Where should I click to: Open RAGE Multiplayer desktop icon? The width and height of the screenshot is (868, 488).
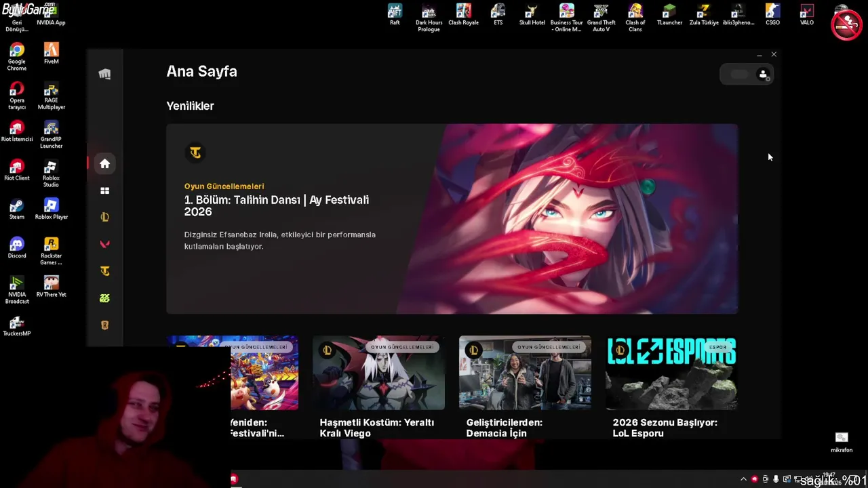coord(51,96)
